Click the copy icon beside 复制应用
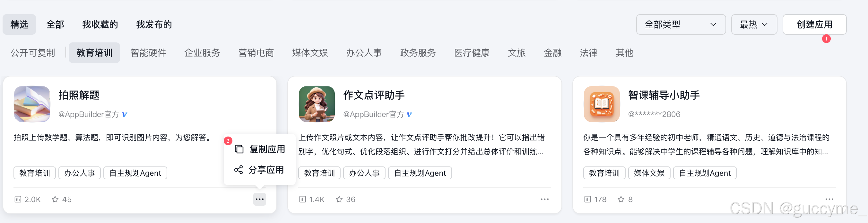Image resolution: width=868 pixels, height=223 pixels. click(x=239, y=149)
